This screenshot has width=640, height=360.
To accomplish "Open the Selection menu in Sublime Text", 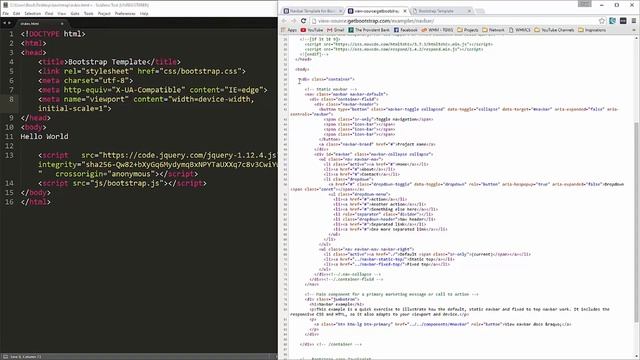I will 32,13.
